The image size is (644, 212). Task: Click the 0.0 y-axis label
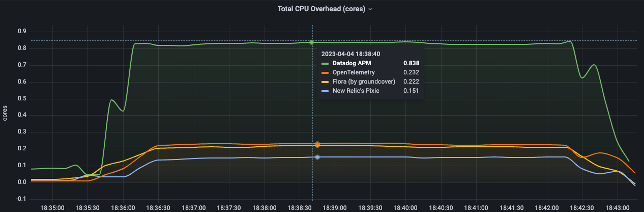coord(22,182)
